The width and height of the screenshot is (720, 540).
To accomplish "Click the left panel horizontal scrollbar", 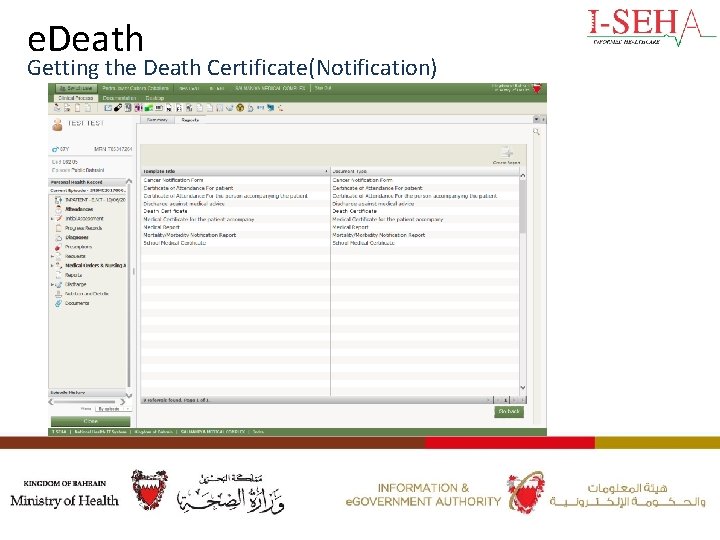I will click(x=85, y=402).
